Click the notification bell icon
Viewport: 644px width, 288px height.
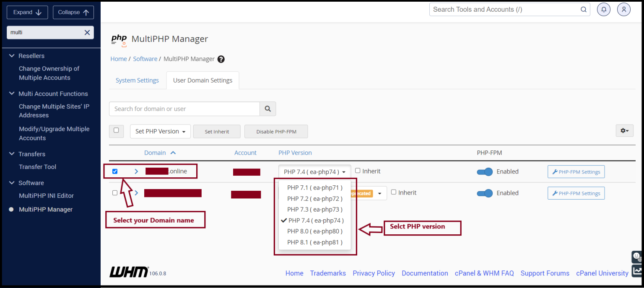(603, 9)
